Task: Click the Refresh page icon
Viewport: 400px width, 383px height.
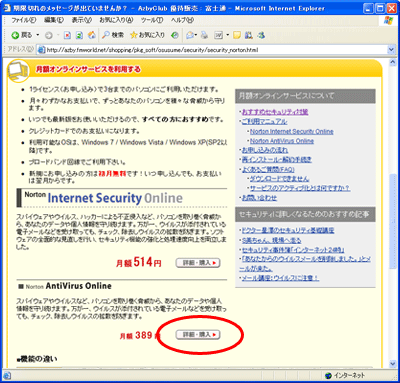Action: (x=79, y=35)
